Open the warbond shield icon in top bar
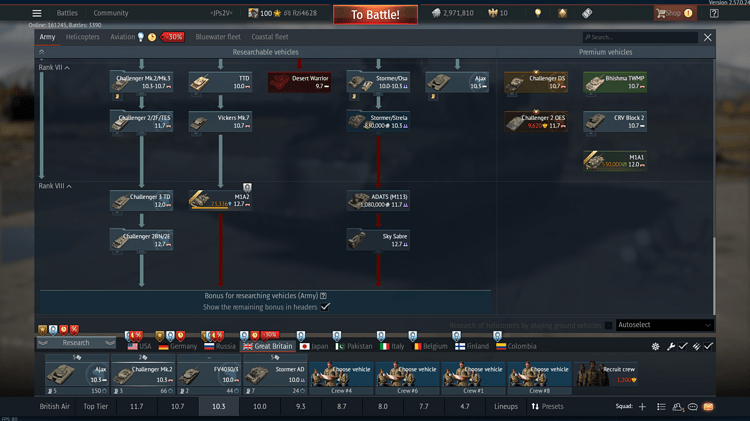This screenshot has height=421, width=750. tap(562, 13)
